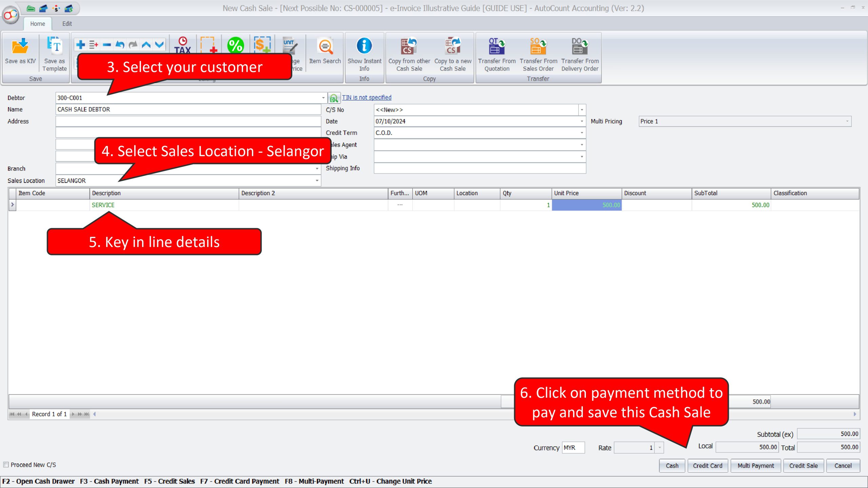Enable the Proceed New C/S checkbox

pos(6,465)
